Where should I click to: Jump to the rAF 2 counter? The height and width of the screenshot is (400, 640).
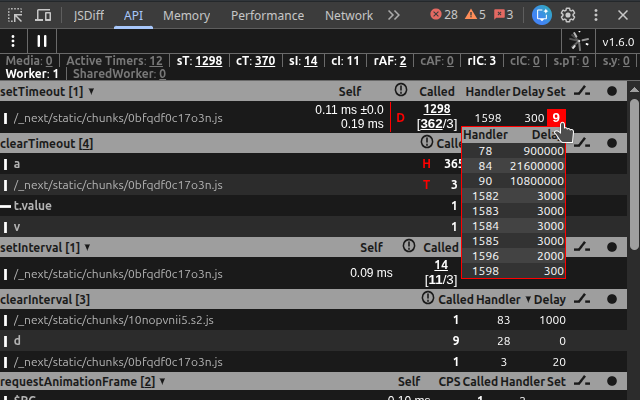[x=390, y=61]
